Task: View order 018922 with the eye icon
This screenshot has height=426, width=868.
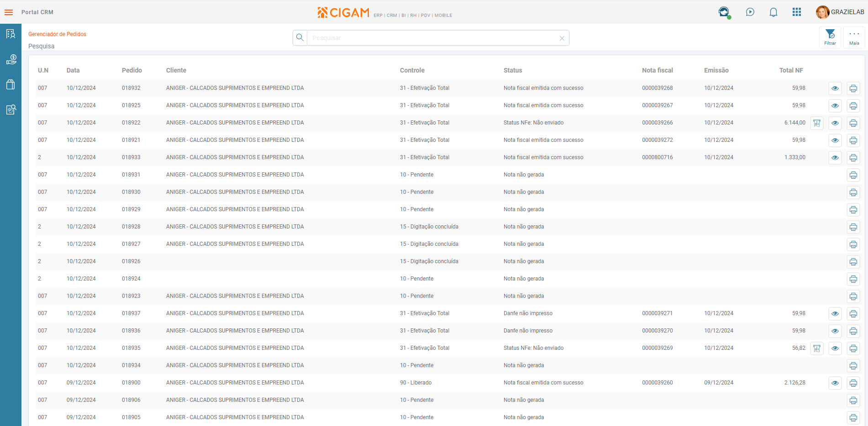Action: pyautogui.click(x=835, y=123)
